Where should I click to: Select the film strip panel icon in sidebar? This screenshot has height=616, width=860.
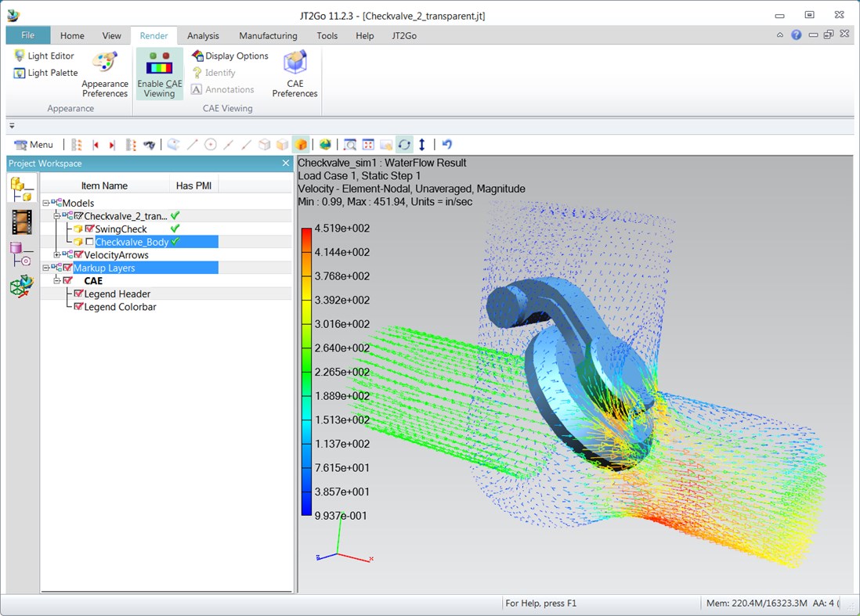pyautogui.click(x=21, y=222)
